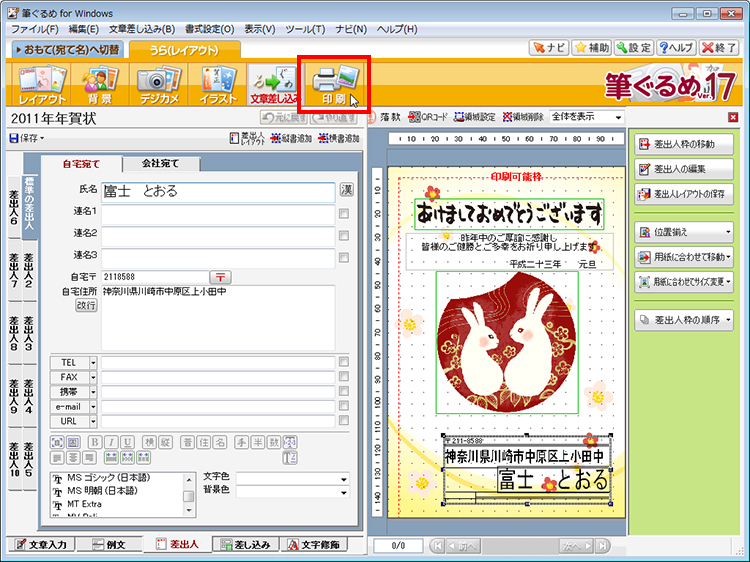This screenshot has width=750, height=562.
Task: Select MS 明朝 (日本語) font
Action: [102, 491]
